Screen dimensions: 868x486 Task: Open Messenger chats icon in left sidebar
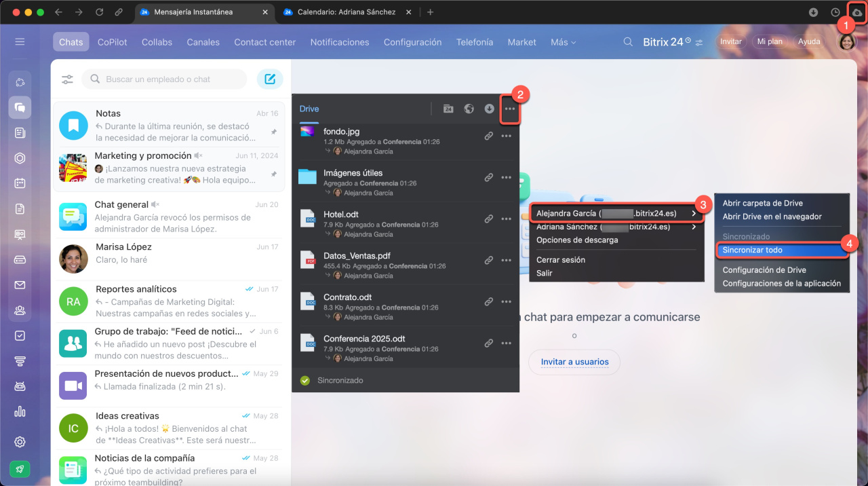click(20, 107)
